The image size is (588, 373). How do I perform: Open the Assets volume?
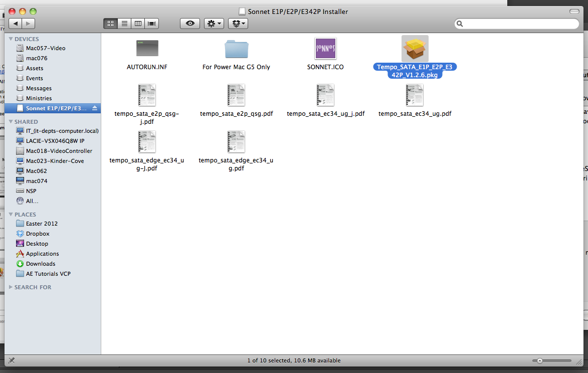coord(53,68)
